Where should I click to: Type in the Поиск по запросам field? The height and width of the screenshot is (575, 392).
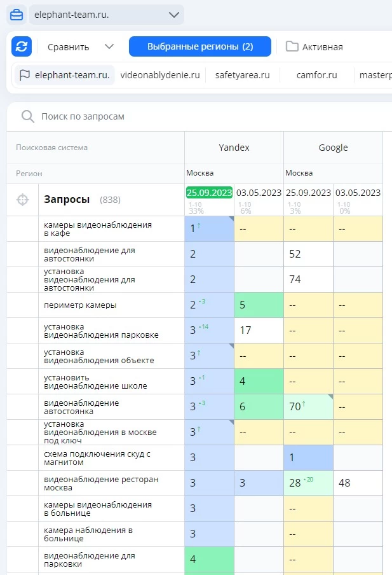point(191,116)
